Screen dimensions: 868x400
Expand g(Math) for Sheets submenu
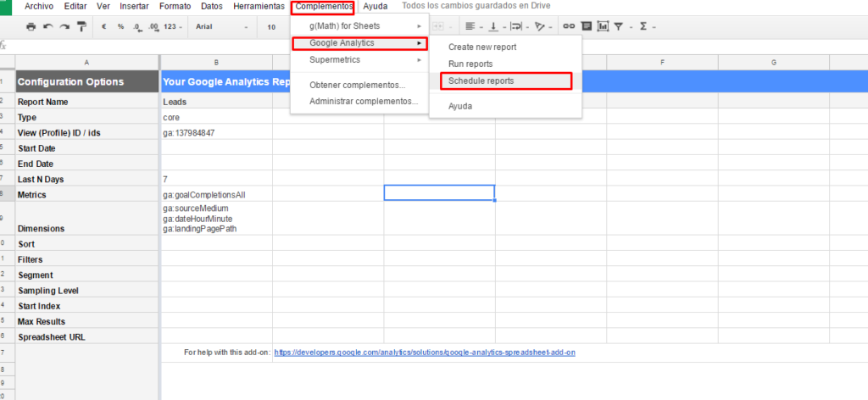point(359,26)
